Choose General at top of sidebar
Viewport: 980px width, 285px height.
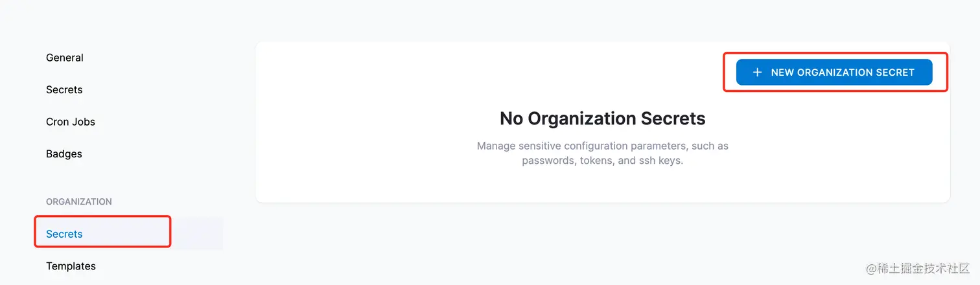click(65, 58)
